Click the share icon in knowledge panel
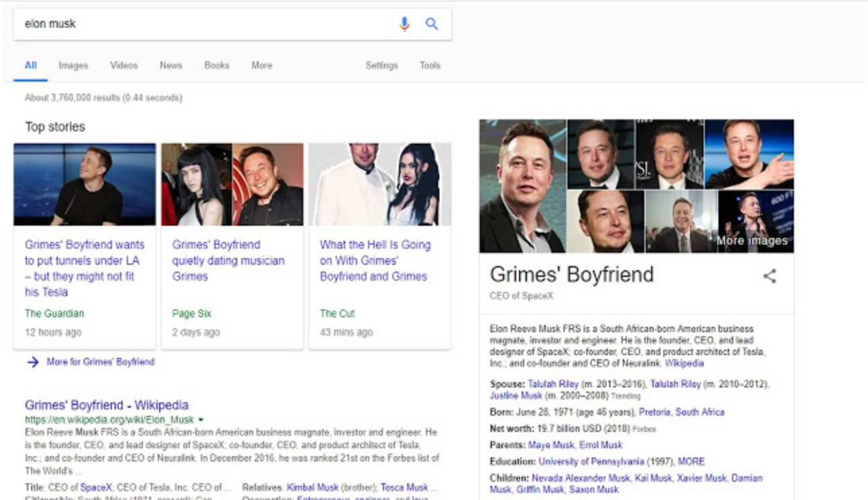This screenshot has width=868, height=500. (770, 276)
